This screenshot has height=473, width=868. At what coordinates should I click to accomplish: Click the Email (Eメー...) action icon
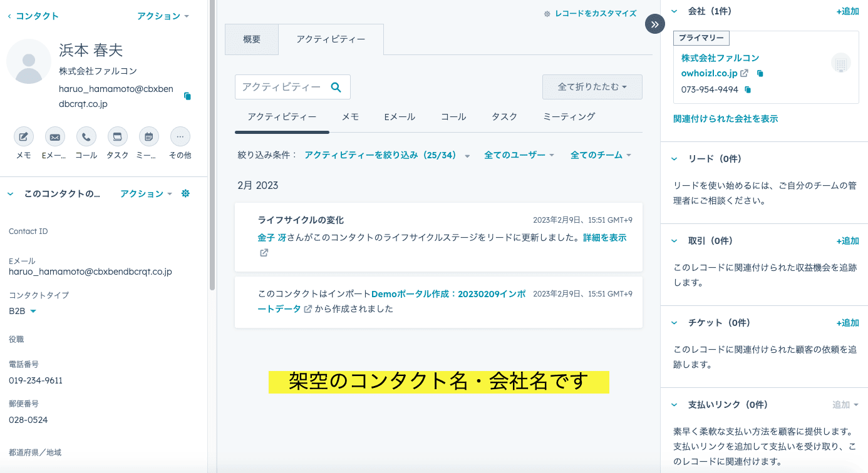click(55, 136)
